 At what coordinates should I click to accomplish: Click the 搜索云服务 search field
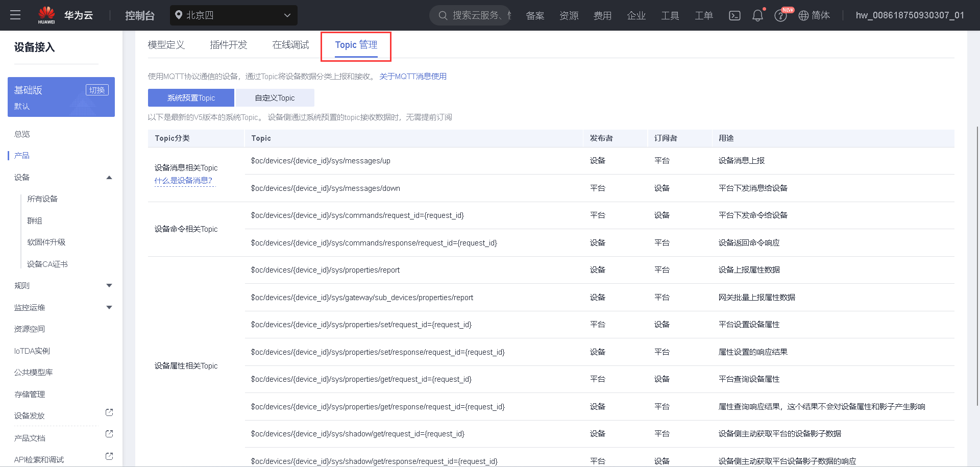pyautogui.click(x=470, y=15)
